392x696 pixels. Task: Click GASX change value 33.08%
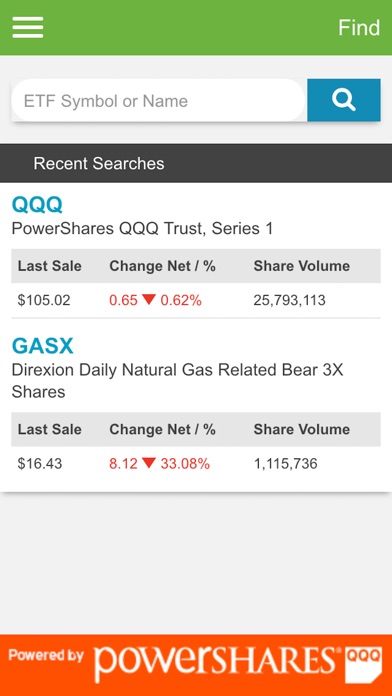click(x=185, y=464)
